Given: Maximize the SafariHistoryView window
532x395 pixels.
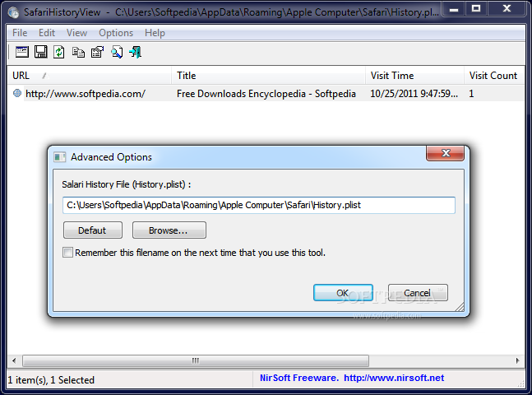Looking at the screenshot, I should click(x=476, y=9).
